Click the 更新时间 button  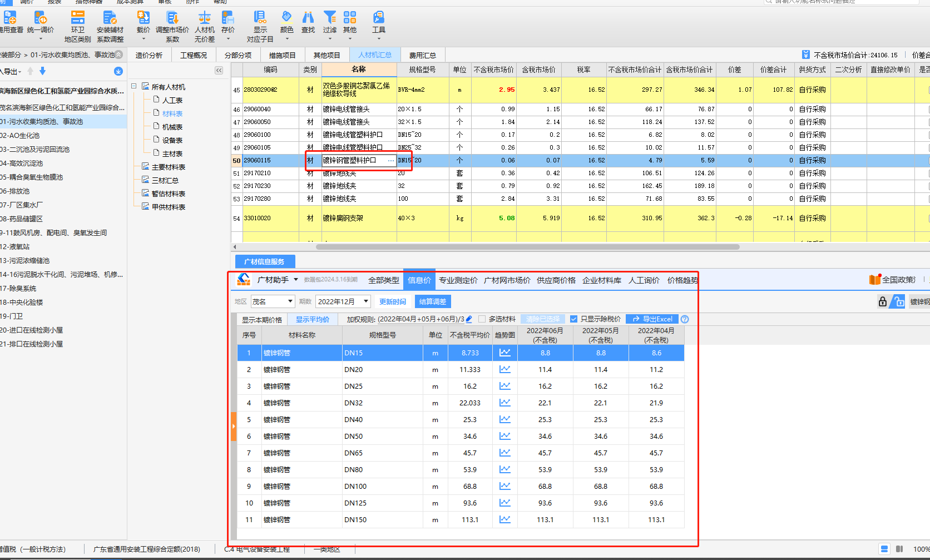pyautogui.click(x=393, y=301)
